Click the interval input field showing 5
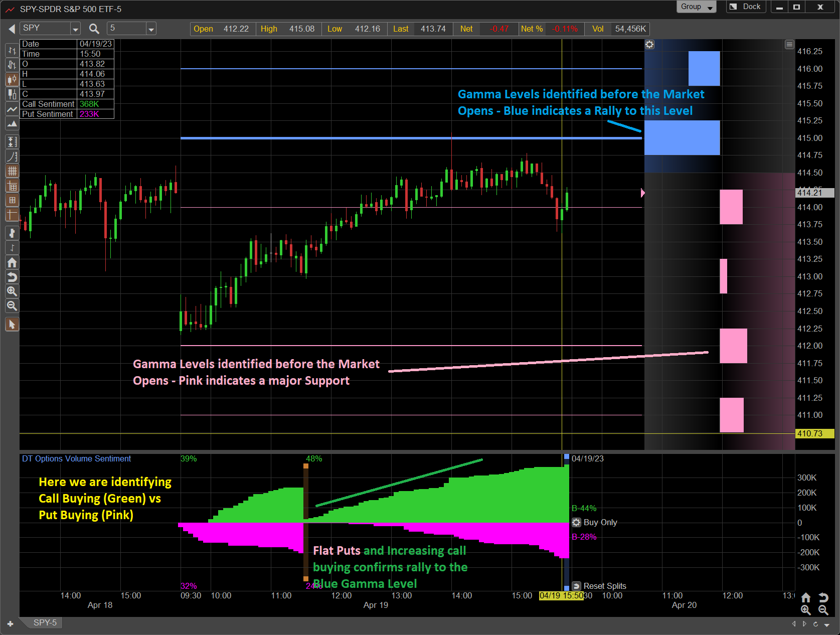This screenshot has width=840, height=635. (x=127, y=29)
